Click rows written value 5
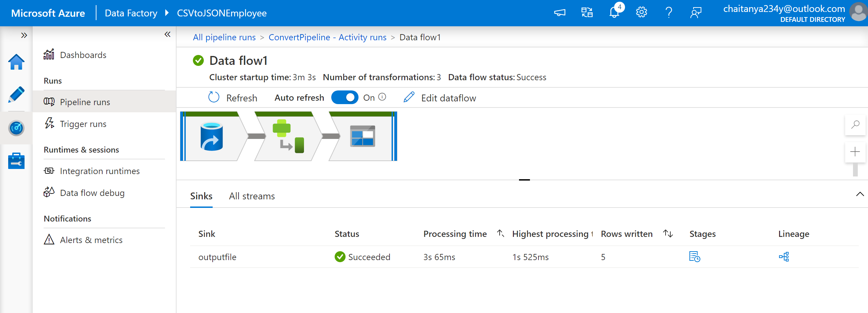 click(x=603, y=257)
